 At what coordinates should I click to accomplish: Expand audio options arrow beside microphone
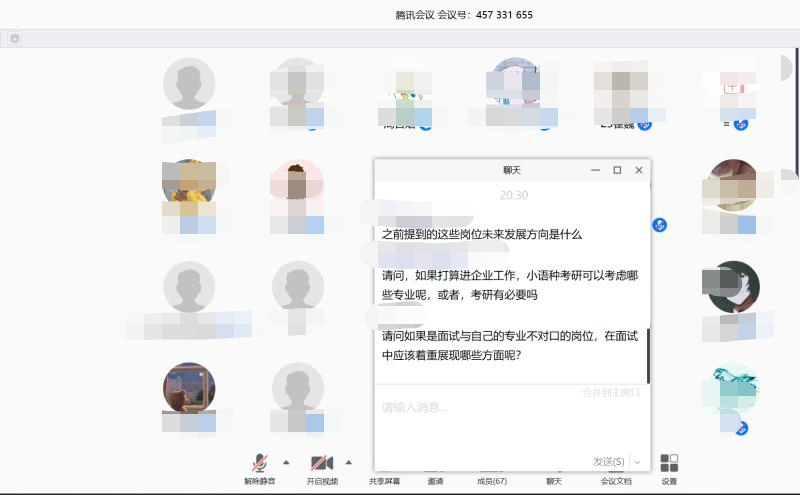pyautogui.click(x=286, y=462)
